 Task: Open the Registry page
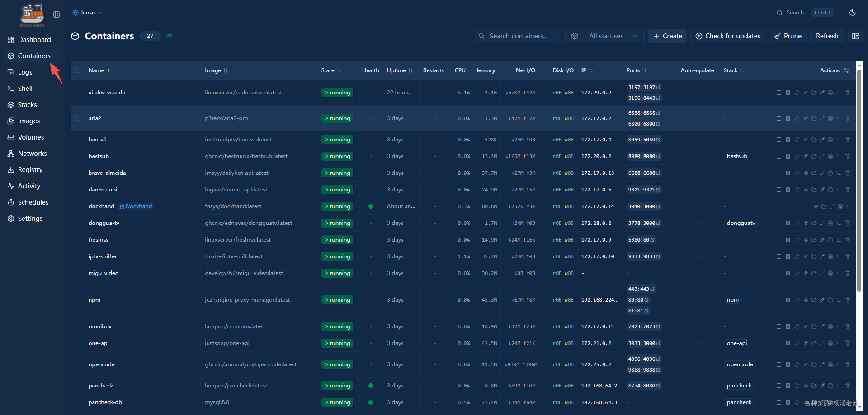pos(33,170)
